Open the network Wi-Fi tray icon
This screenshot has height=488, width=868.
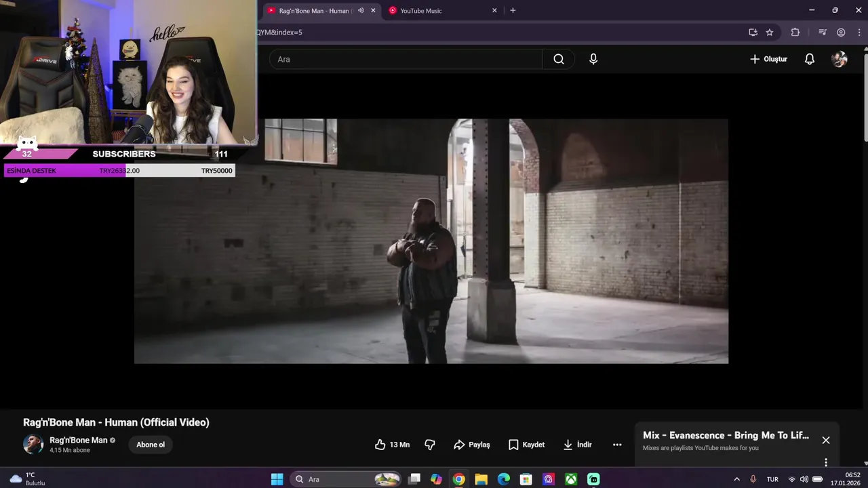coord(791,479)
